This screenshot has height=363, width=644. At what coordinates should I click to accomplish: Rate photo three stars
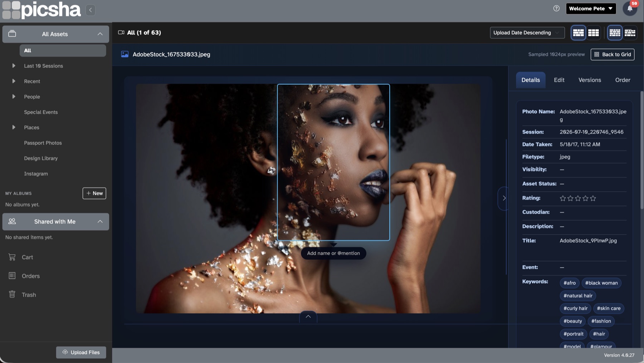click(x=578, y=198)
